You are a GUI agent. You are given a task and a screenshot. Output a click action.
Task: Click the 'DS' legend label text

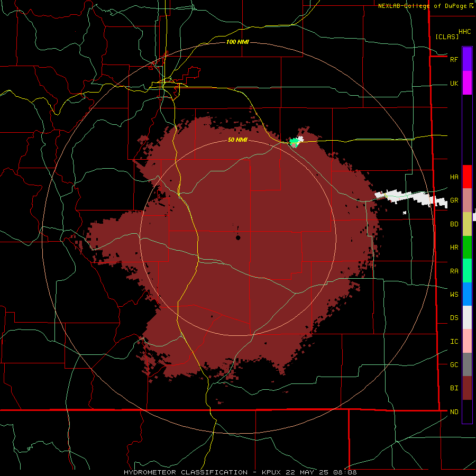click(x=454, y=318)
